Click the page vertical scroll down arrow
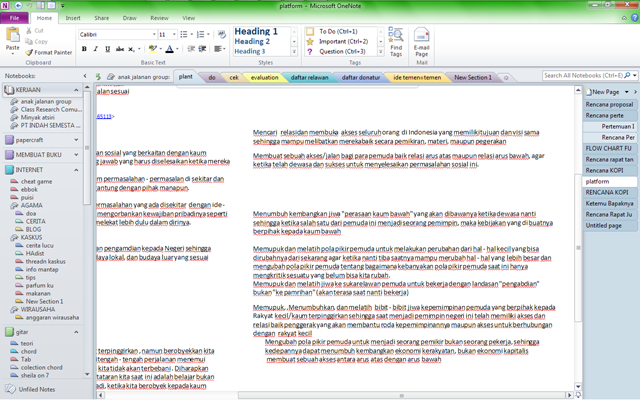This screenshot has height=400, width=640. pyautogui.click(x=578, y=386)
